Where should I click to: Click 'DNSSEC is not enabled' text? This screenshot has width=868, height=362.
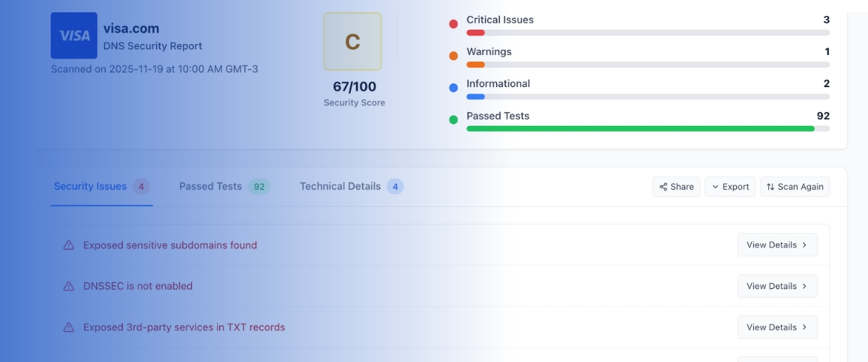[138, 286]
